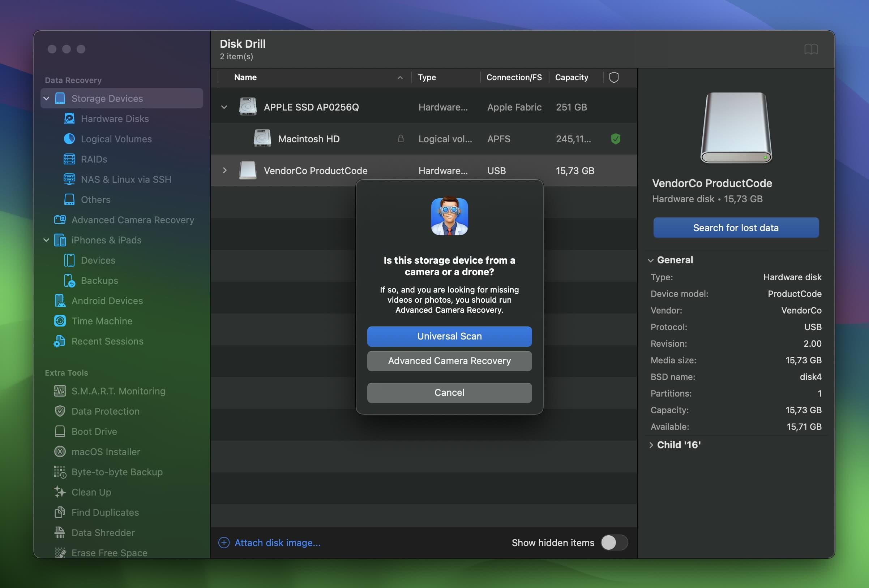869x588 pixels.
Task: Click the '15,71 GB' available value
Action: click(804, 427)
